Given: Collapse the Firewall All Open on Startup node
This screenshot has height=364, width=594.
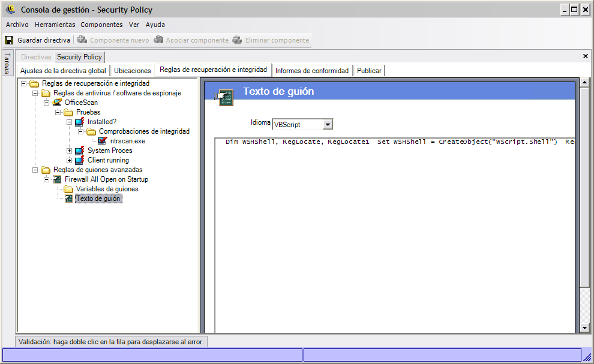Looking at the screenshot, I should click(x=47, y=179).
